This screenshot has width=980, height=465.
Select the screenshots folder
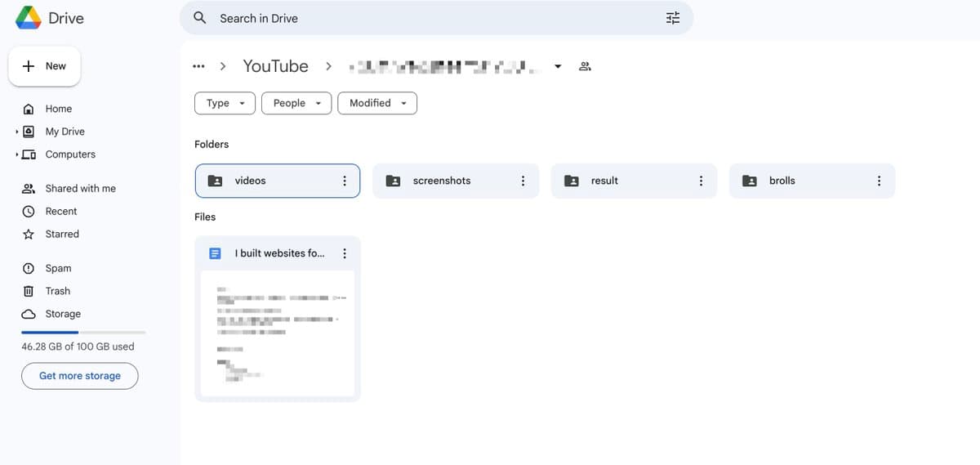[456, 181]
